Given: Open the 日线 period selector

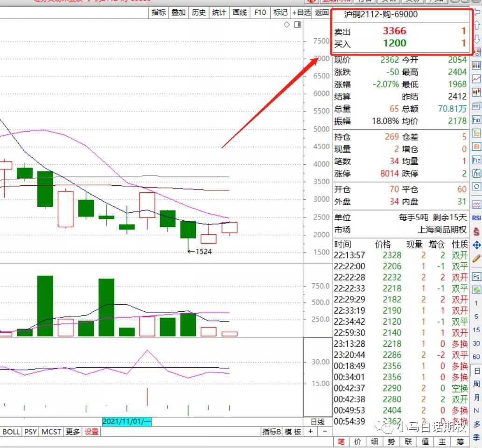Looking at the screenshot, I should (x=317, y=421).
